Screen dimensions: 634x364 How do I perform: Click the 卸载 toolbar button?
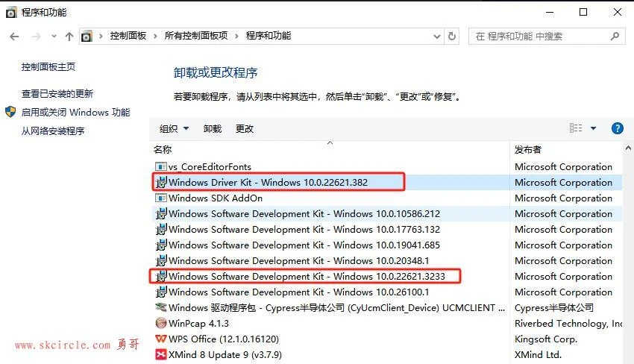(x=213, y=128)
